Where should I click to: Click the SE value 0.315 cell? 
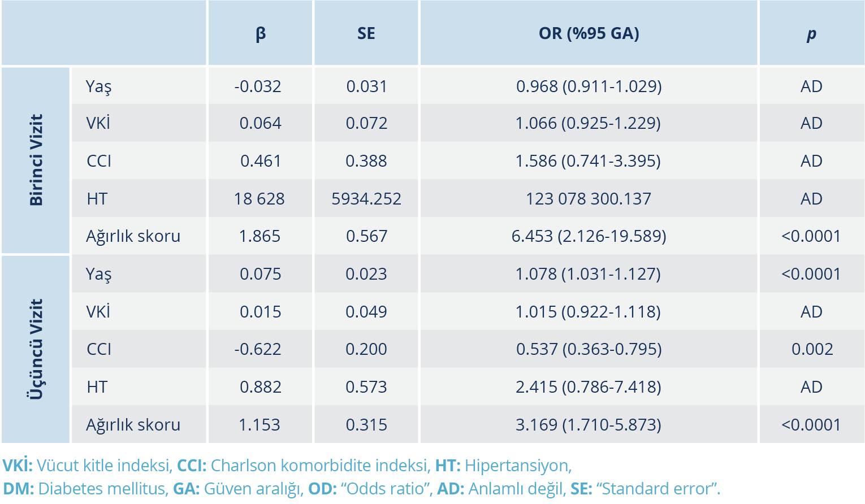366,424
